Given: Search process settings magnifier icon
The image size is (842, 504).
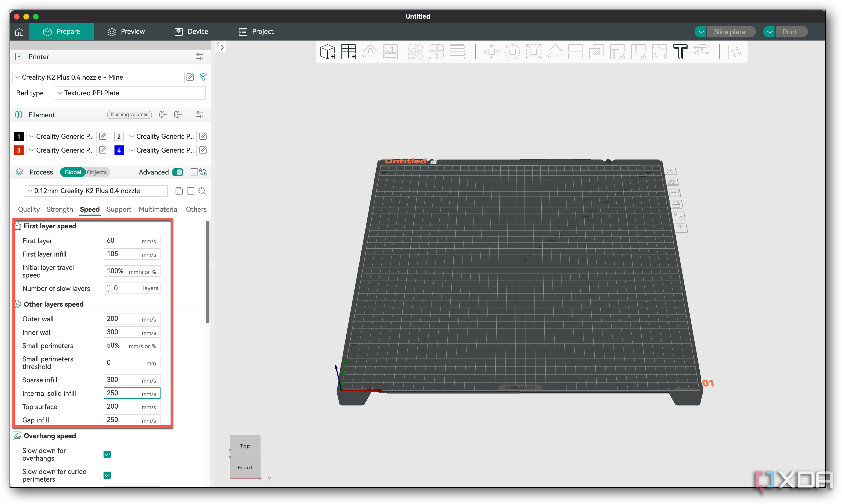Looking at the screenshot, I should click(x=202, y=191).
